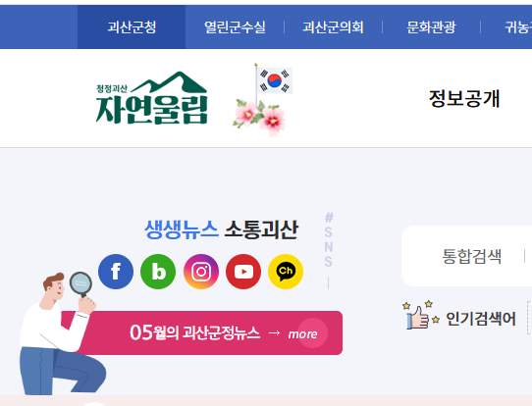Viewport: 532px width, 406px height.
Task: Open the Instagram icon
Action: pyautogui.click(x=201, y=272)
